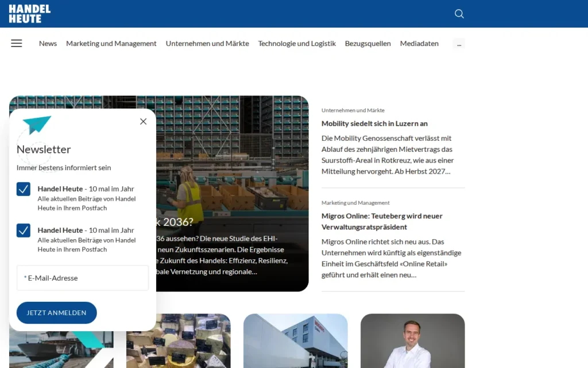This screenshot has width=588, height=368.
Task: Click the Newsletter heading in popup
Action: tap(44, 149)
